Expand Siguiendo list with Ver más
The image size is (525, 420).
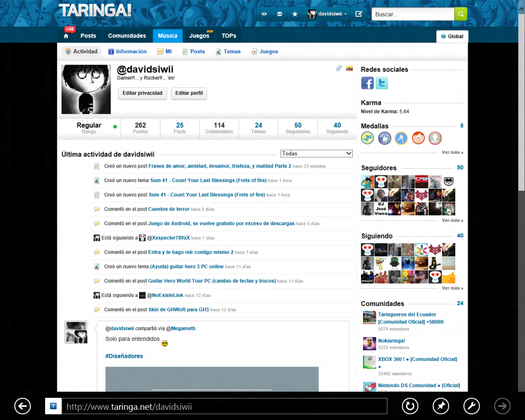(452, 288)
